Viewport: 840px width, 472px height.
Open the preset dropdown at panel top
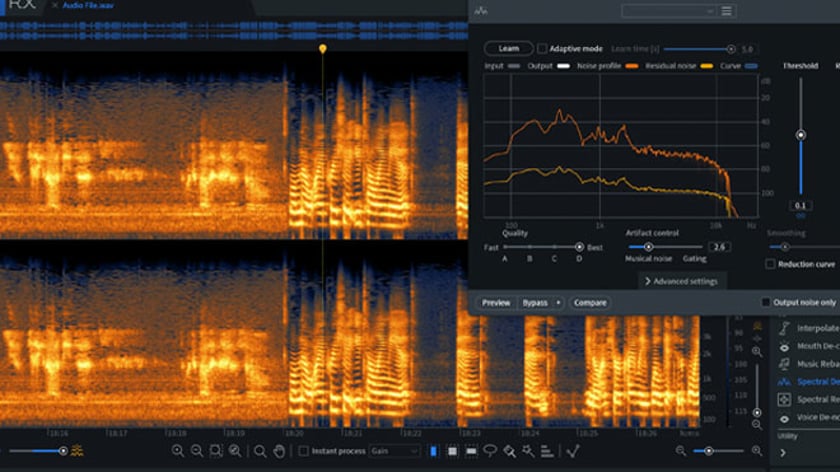tap(668, 11)
